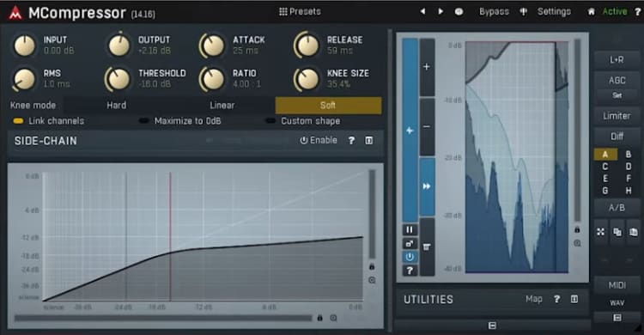The image size is (644, 335).
Task: Click the KNEE SIZE knob
Action: [x=307, y=79]
